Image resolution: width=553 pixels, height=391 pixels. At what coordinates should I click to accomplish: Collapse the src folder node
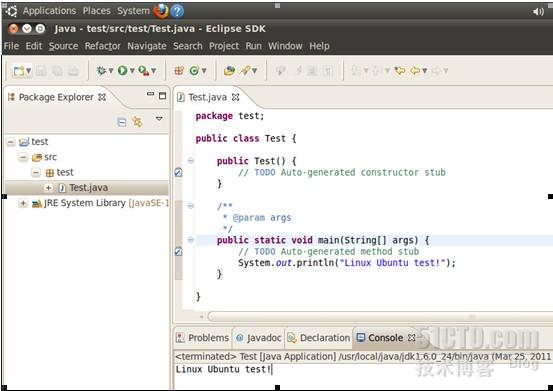tap(23, 157)
